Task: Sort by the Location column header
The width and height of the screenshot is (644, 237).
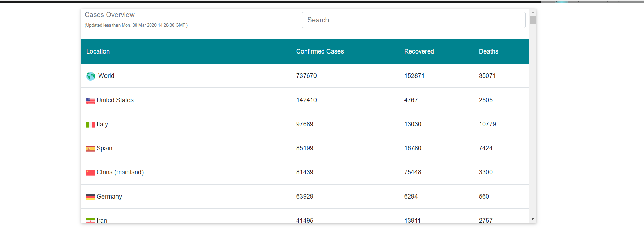Action: click(x=98, y=51)
